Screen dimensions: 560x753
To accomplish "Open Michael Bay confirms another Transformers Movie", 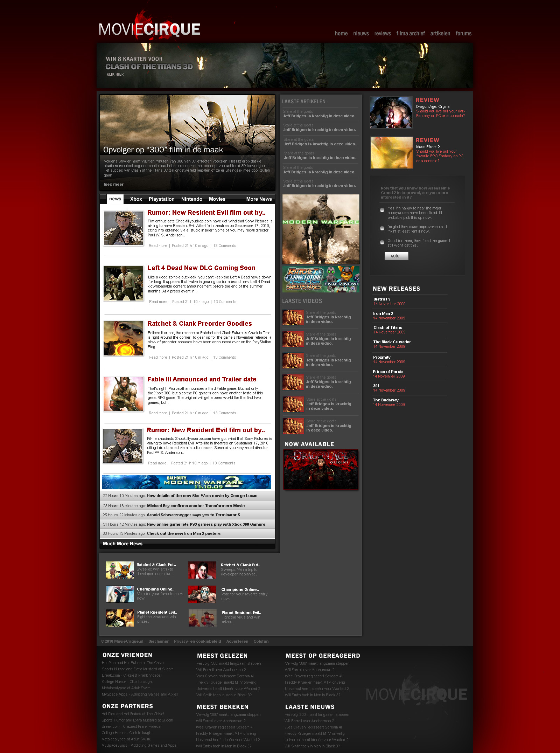I will [196, 506].
